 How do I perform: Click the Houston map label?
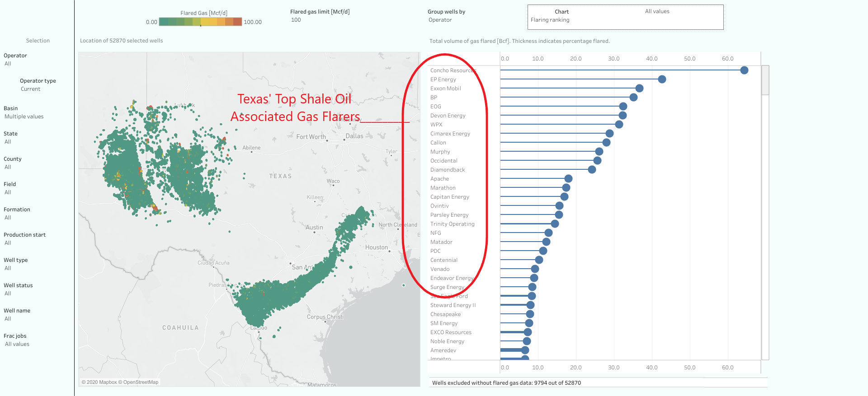377,247
